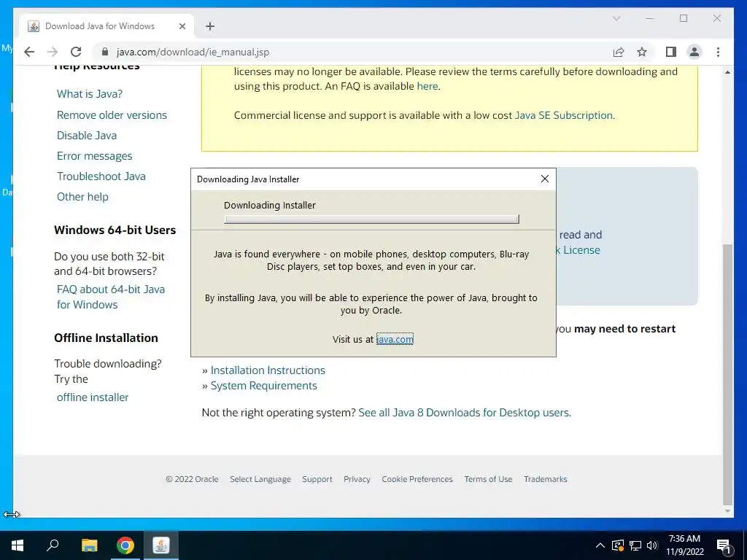Show hidden system tray icons
Image resolution: width=747 pixels, height=560 pixels.
(x=600, y=545)
